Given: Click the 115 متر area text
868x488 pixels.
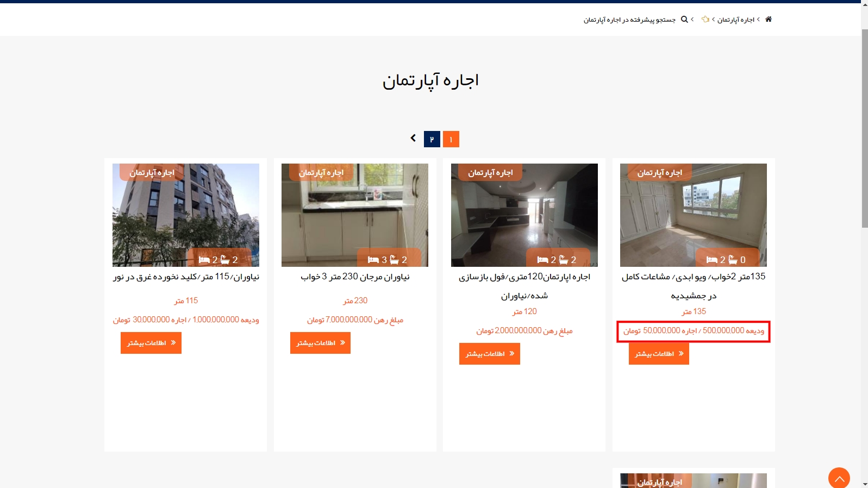Looking at the screenshot, I should [186, 301].
